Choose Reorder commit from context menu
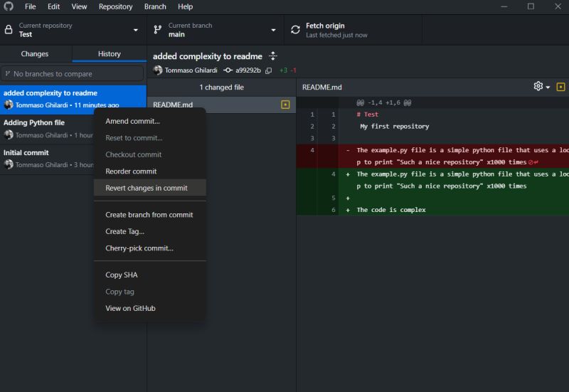The width and height of the screenshot is (569, 392). click(150, 171)
